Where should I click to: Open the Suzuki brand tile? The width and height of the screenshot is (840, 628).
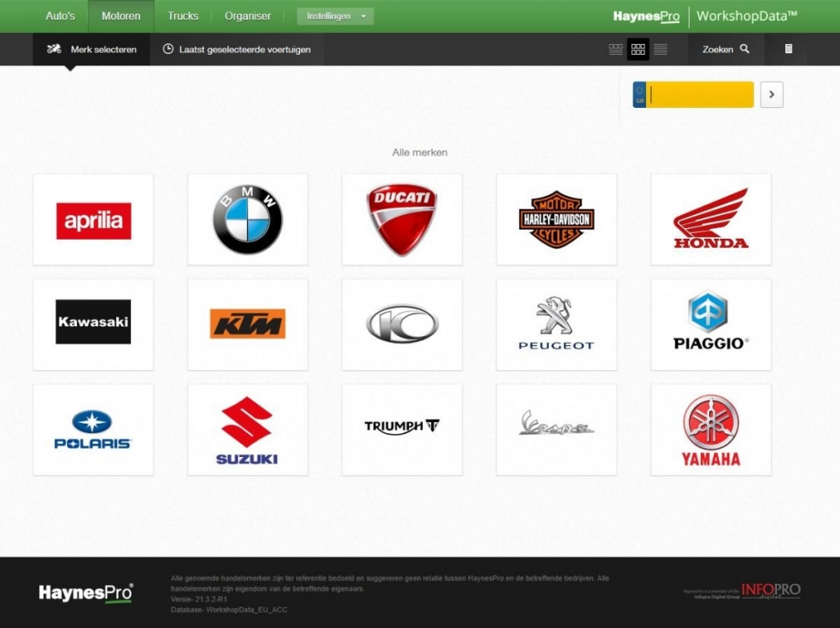[x=248, y=429]
